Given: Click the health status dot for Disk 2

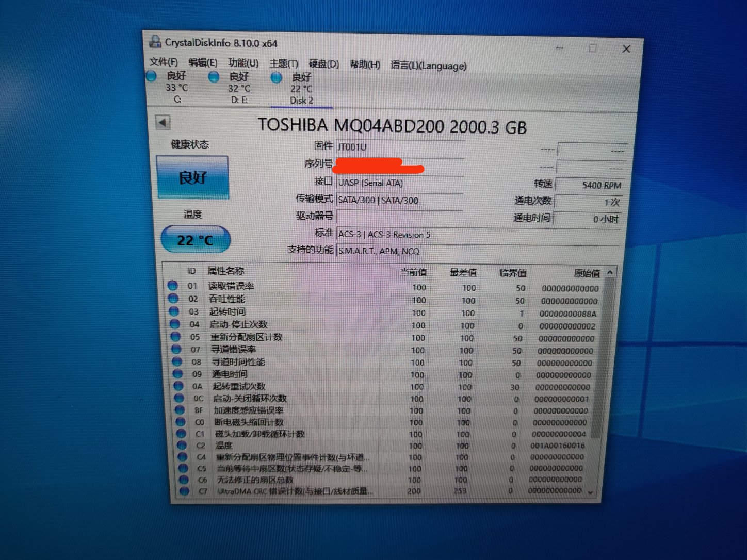Looking at the screenshot, I should tap(277, 78).
